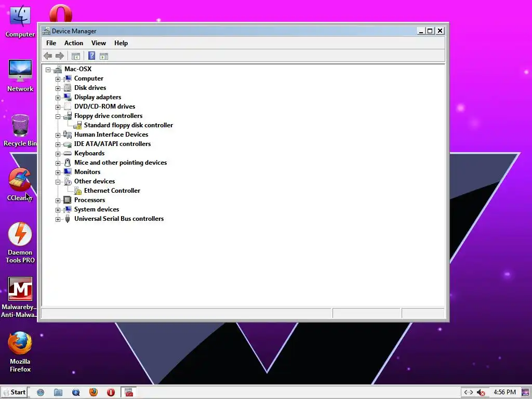Select the Keyboards label
This screenshot has width=532, height=399.
(x=89, y=153)
